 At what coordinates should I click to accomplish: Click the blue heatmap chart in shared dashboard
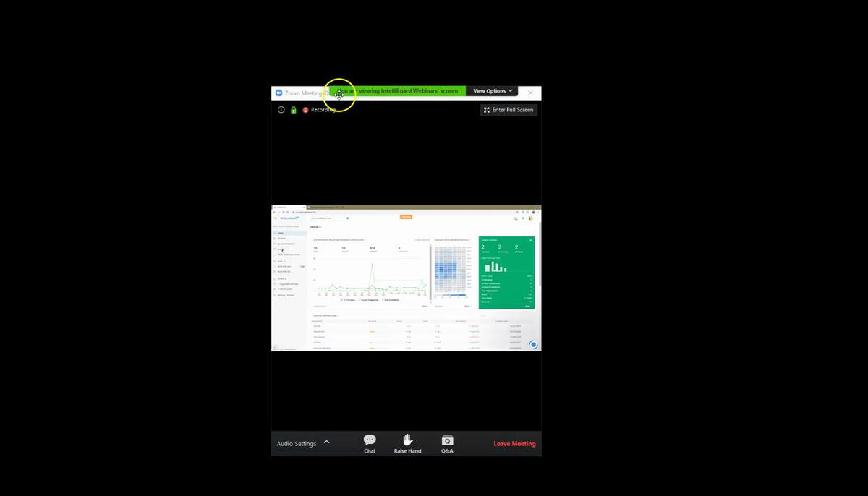453,270
